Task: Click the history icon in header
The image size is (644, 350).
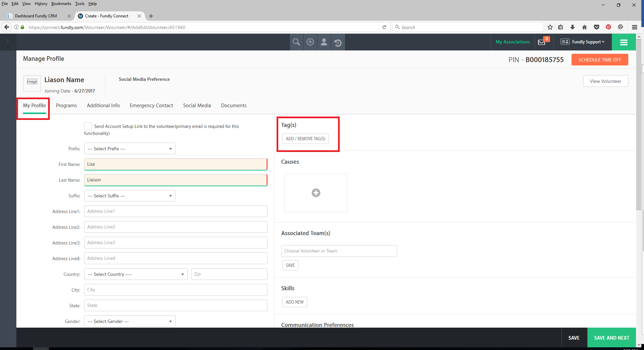Action: click(x=338, y=42)
